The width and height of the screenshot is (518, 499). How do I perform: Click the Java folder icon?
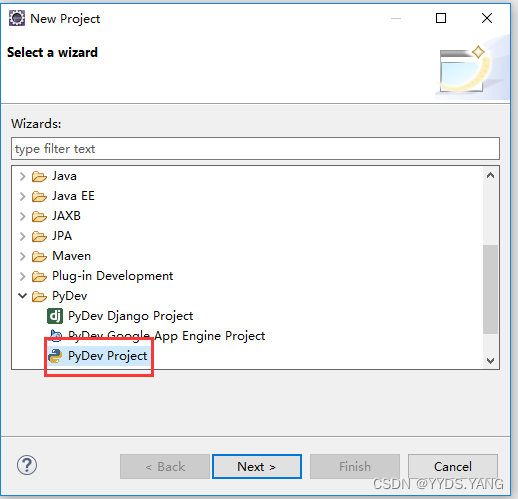point(39,176)
